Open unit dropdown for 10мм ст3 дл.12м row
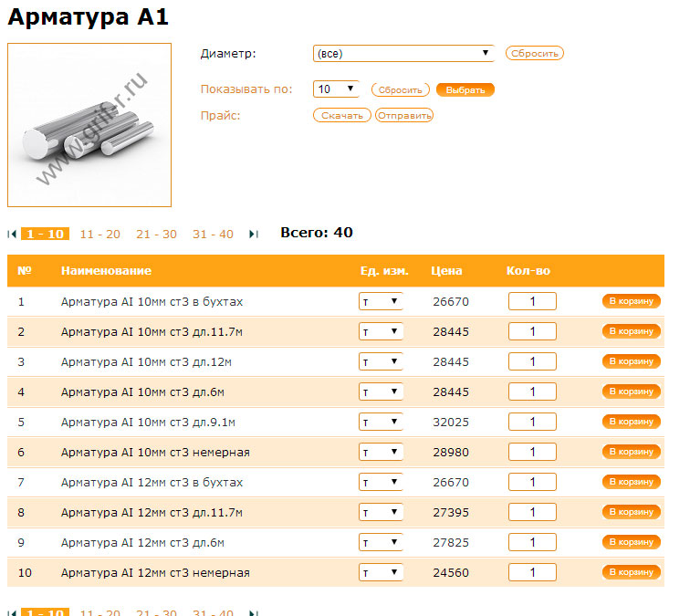This screenshot has height=616, width=690. [x=381, y=361]
